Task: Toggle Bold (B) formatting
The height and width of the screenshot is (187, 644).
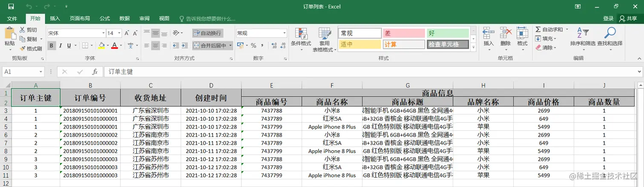Action: coord(51,45)
